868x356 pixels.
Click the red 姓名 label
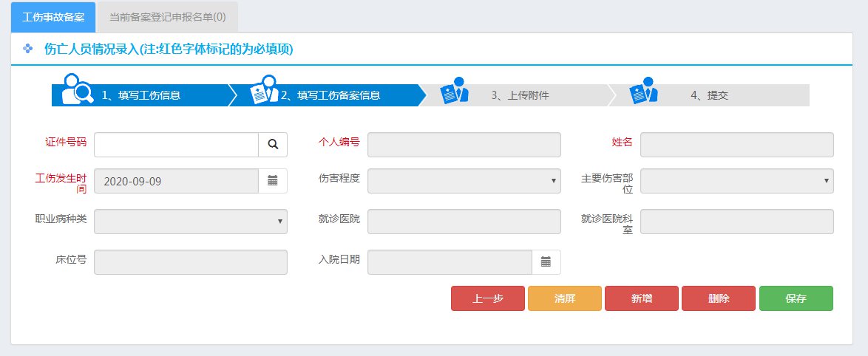click(623, 142)
